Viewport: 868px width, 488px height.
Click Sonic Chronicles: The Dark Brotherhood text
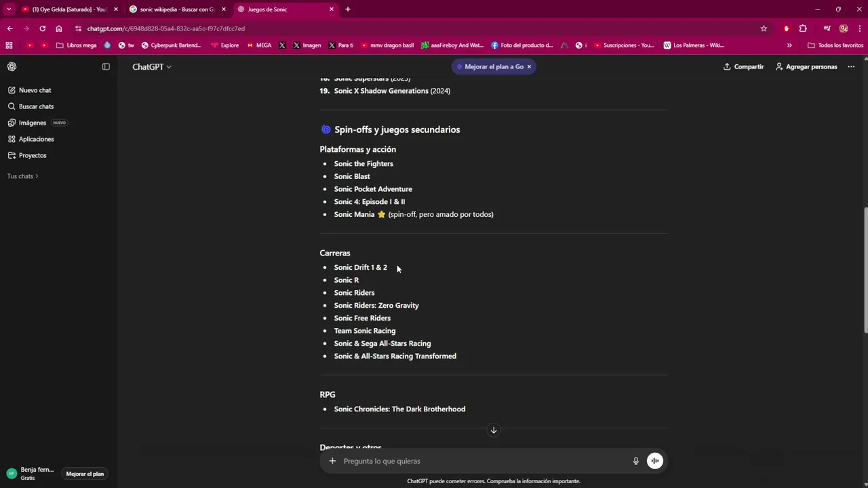click(x=399, y=409)
